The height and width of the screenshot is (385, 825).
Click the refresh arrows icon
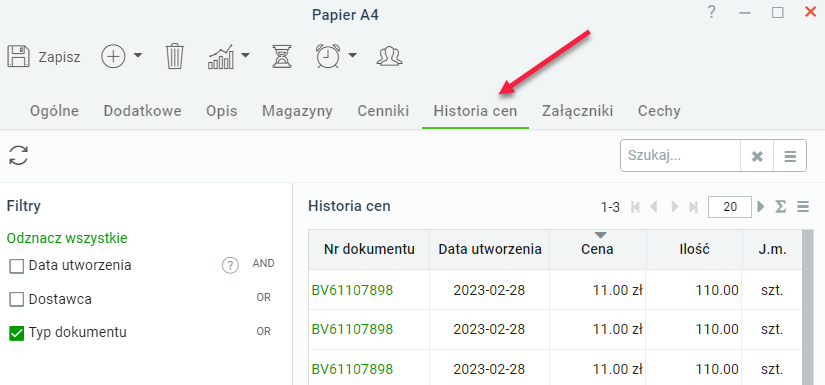[x=18, y=156]
